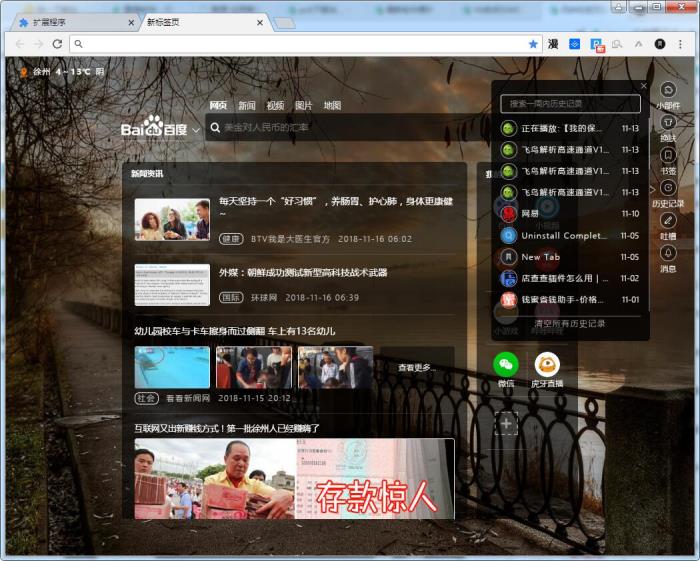Close the history panel with X
This screenshot has height=561, width=700.
point(643,86)
